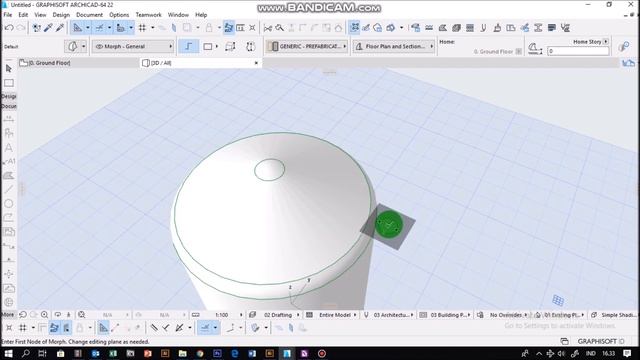This screenshot has height=360, width=640.
Task: Click the editing plane grid icon in viewport
Action: point(558,301)
